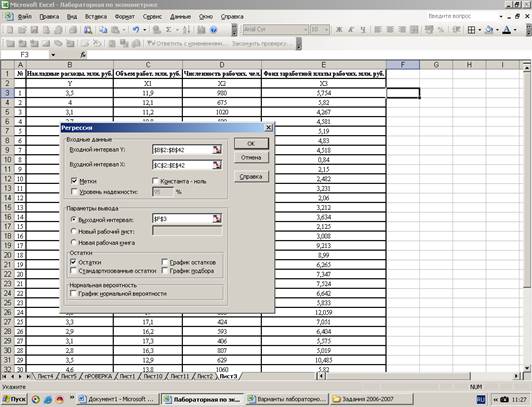Tick the График остатков checkbox

pyautogui.click(x=165, y=262)
